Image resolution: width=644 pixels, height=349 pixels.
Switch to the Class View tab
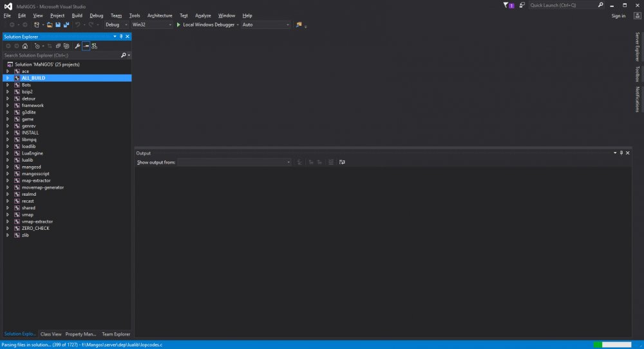[51, 334]
